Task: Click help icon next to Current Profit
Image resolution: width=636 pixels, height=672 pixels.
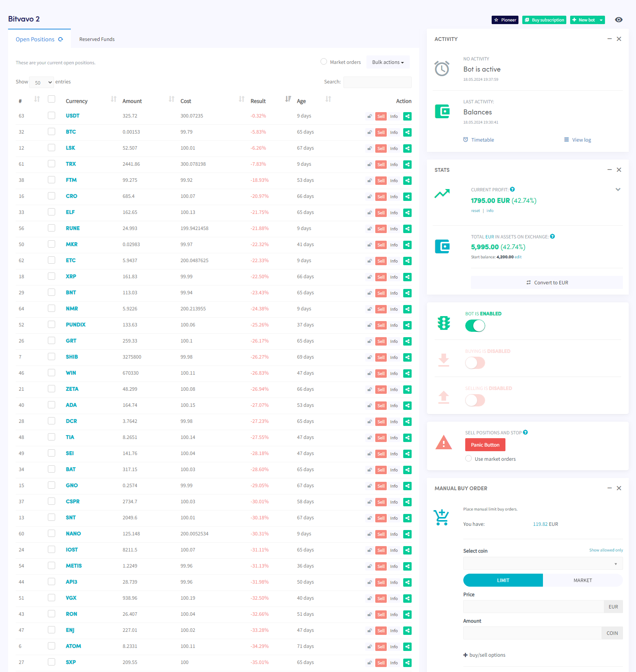Action: click(x=512, y=189)
